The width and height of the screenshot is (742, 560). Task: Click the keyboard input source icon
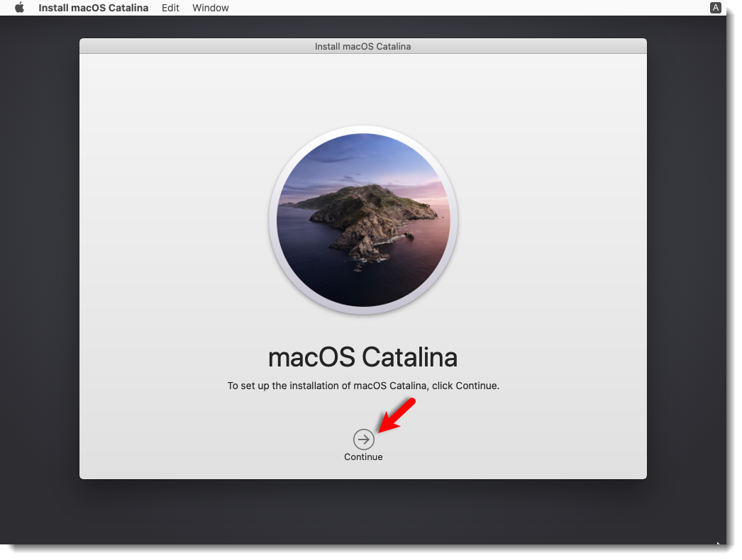(x=716, y=8)
